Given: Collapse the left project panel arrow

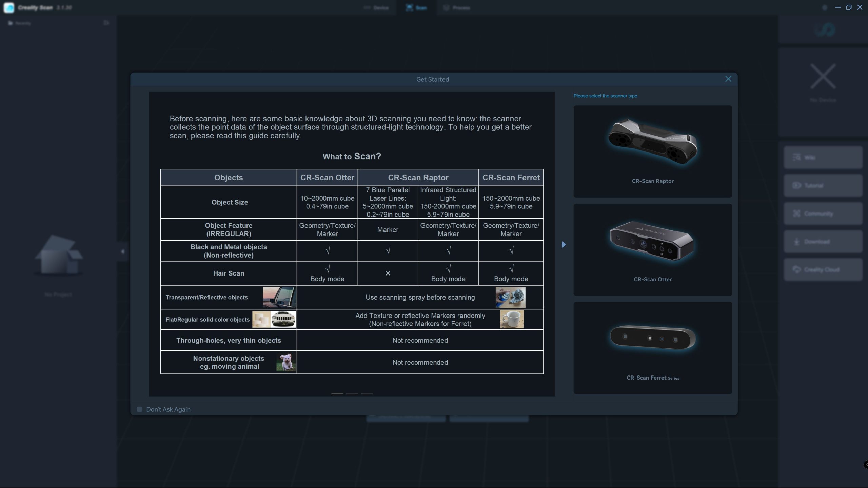Looking at the screenshot, I should [x=122, y=251].
